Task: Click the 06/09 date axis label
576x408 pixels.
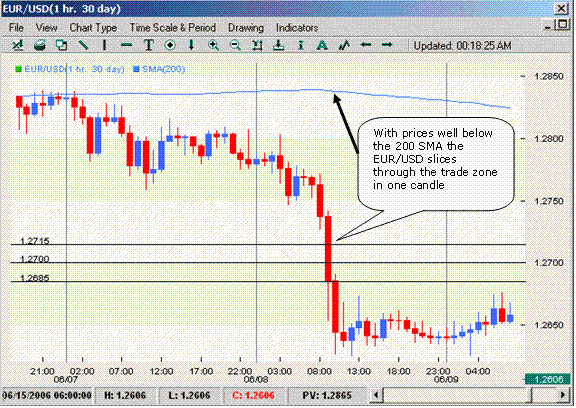Action: coord(446,379)
